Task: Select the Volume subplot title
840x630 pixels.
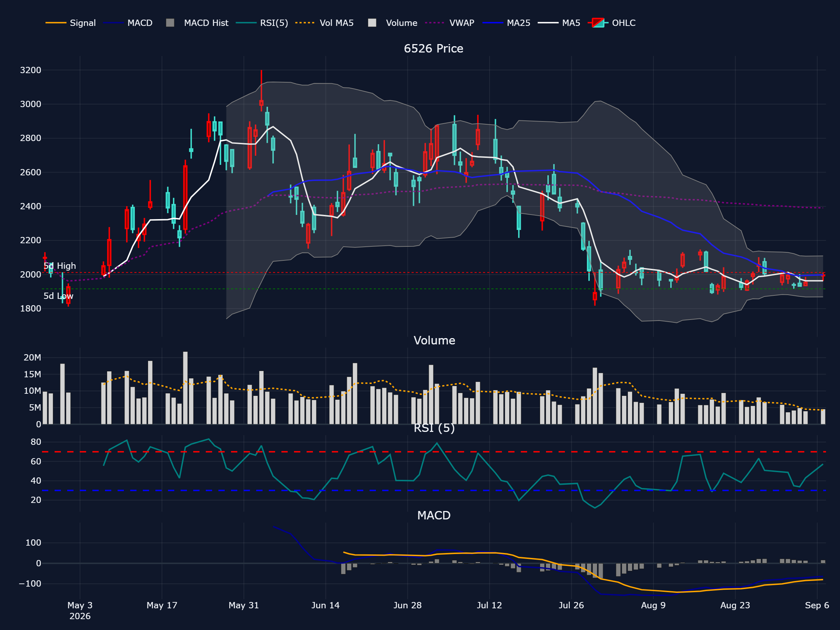Action: pos(434,340)
